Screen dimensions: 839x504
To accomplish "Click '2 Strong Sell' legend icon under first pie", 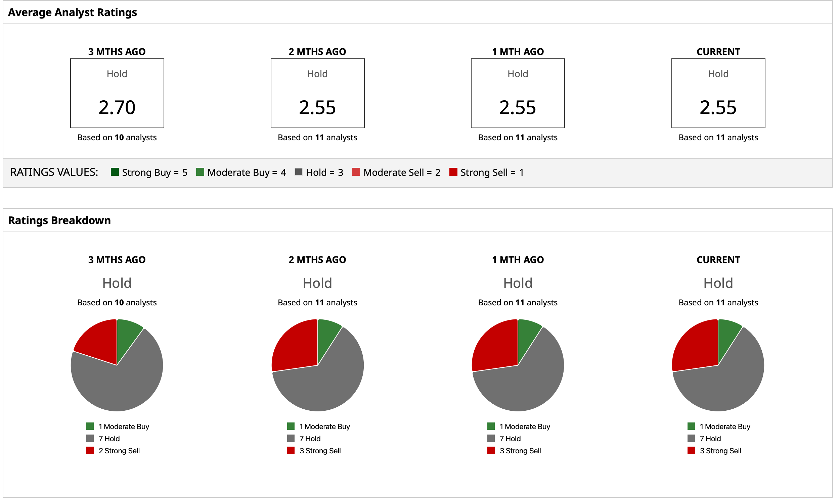I will point(90,451).
